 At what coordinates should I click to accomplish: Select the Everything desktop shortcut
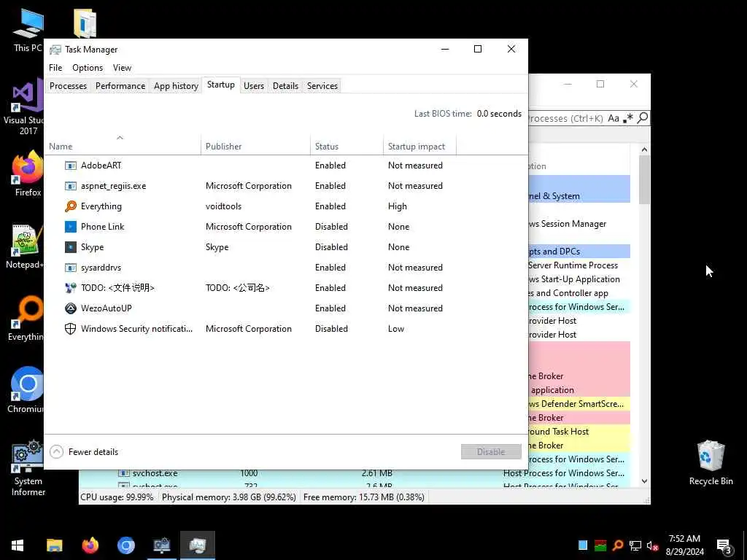pyautogui.click(x=26, y=318)
